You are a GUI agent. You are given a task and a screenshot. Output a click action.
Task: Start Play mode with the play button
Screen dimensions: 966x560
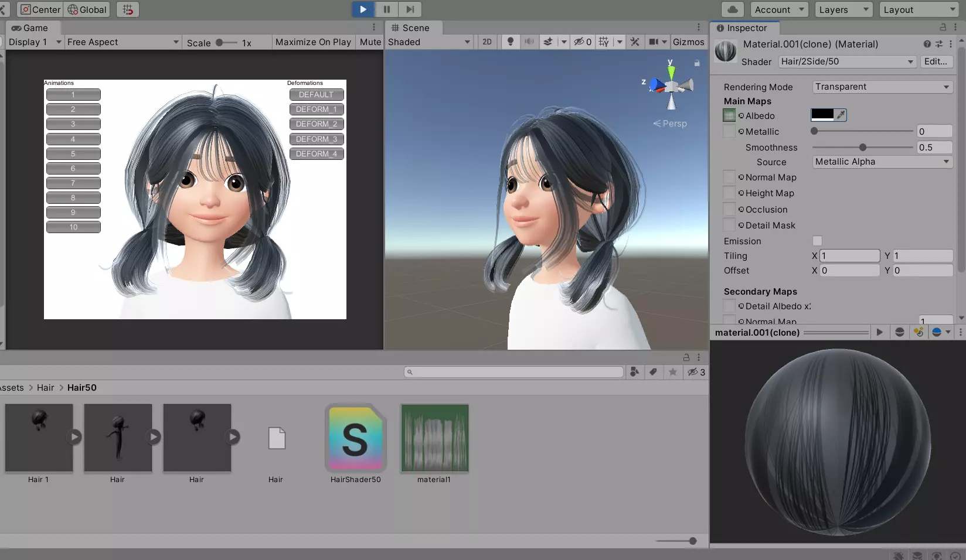click(x=363, y=9)
